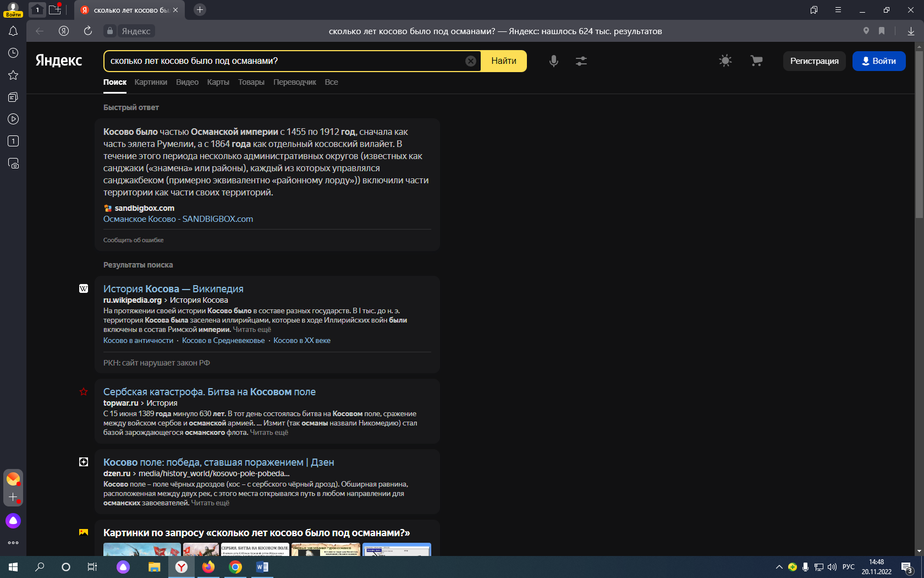Open Alice assistant icon in sidebar
924x578 pixels.
13,521
